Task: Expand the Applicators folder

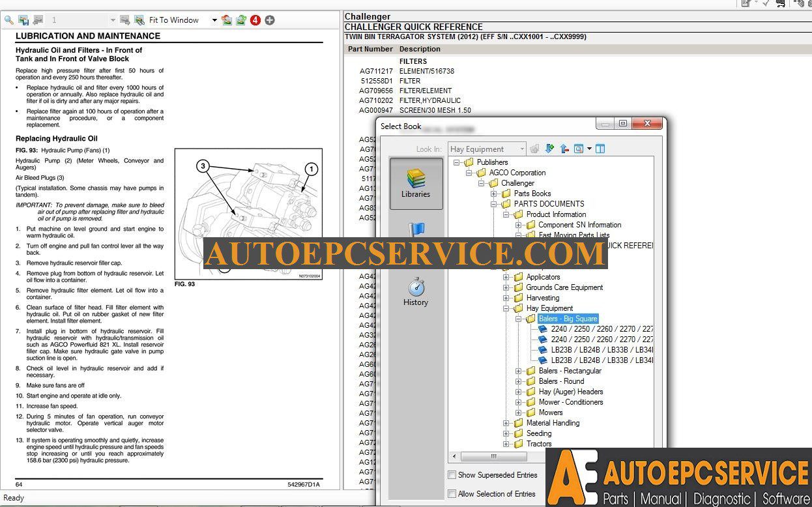Action: 507,277
